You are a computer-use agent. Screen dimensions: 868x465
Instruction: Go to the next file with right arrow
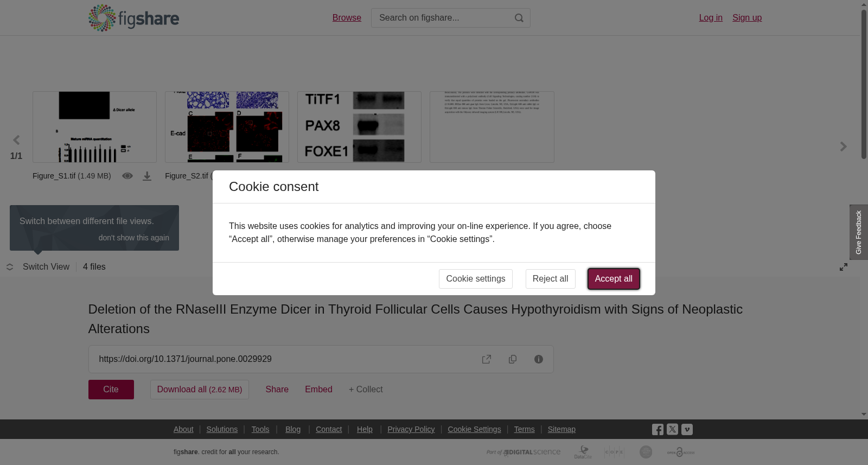(844, 146)
